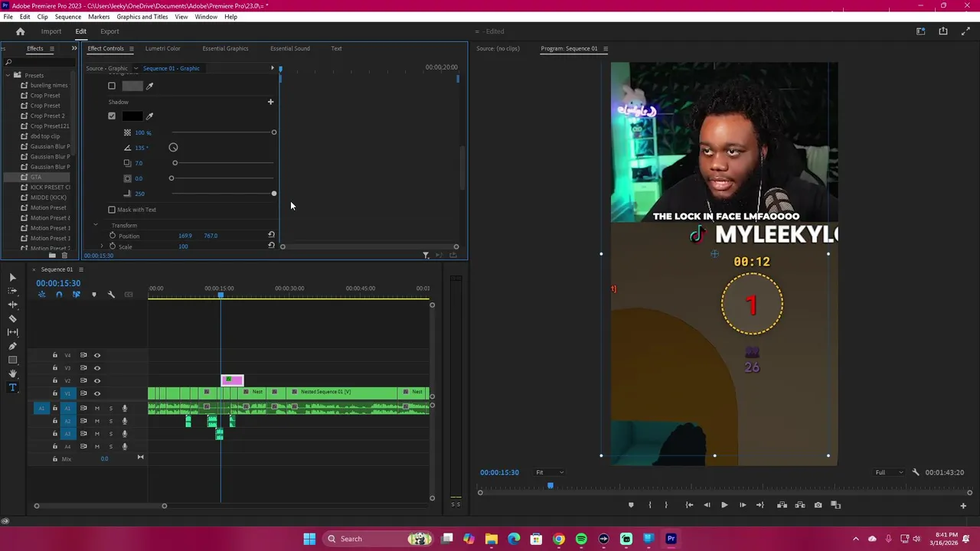Toggle lock on track V1
Screen dimensions: 980x551
pos(54,393)
